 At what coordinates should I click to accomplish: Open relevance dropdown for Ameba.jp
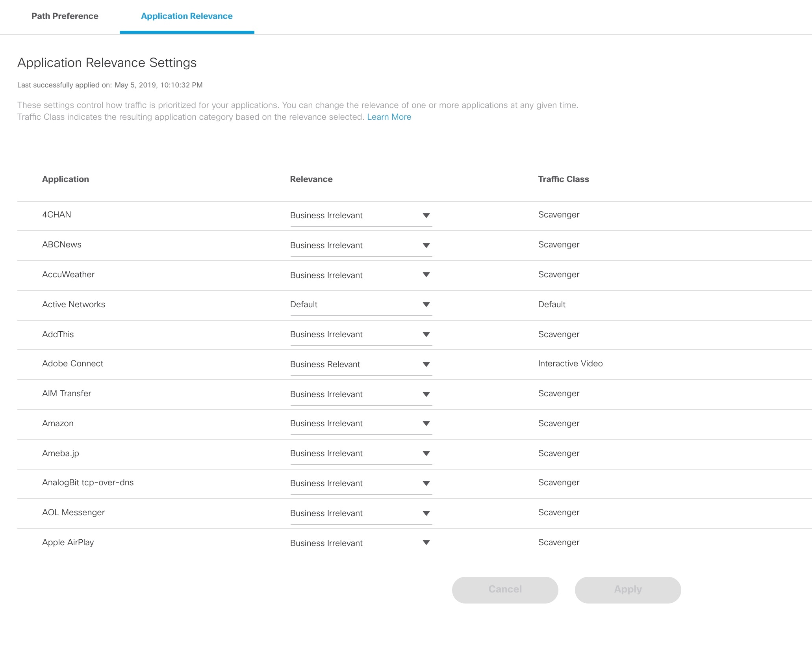tap(361, 453)
